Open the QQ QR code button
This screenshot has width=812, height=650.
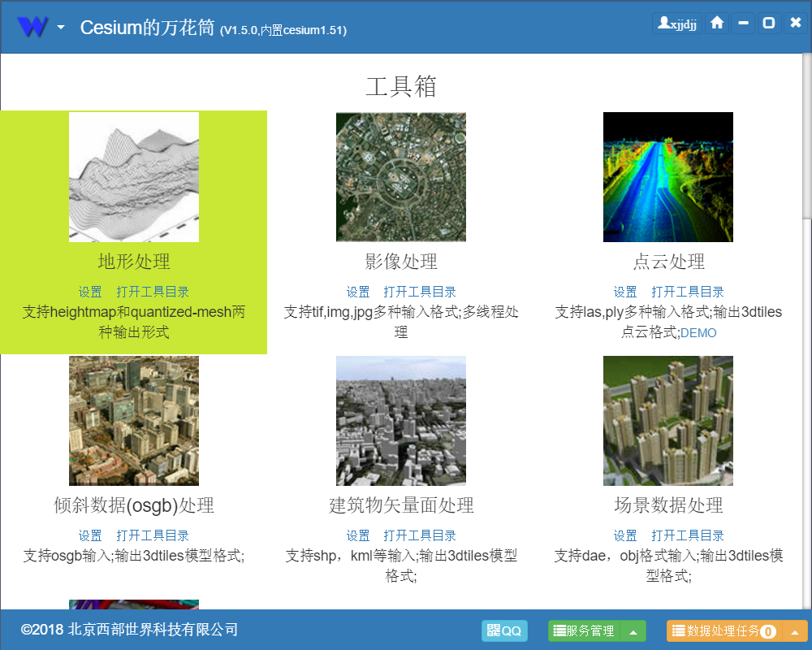[504, 630]
